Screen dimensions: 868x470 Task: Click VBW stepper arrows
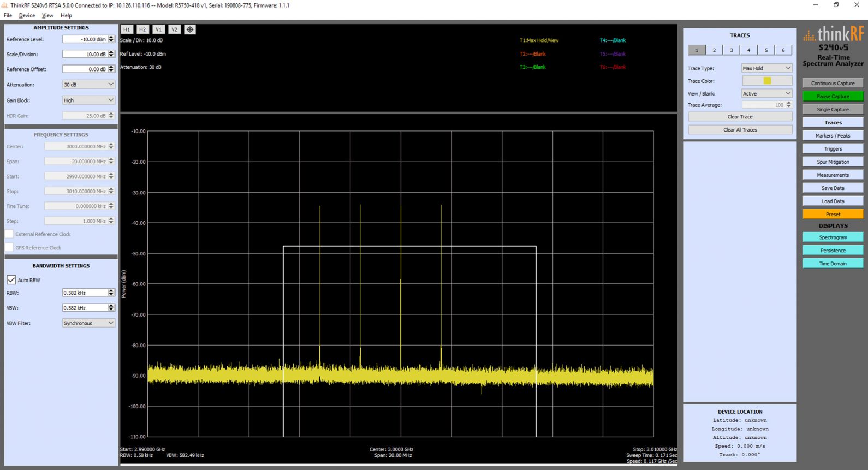[x=111, y=308]
